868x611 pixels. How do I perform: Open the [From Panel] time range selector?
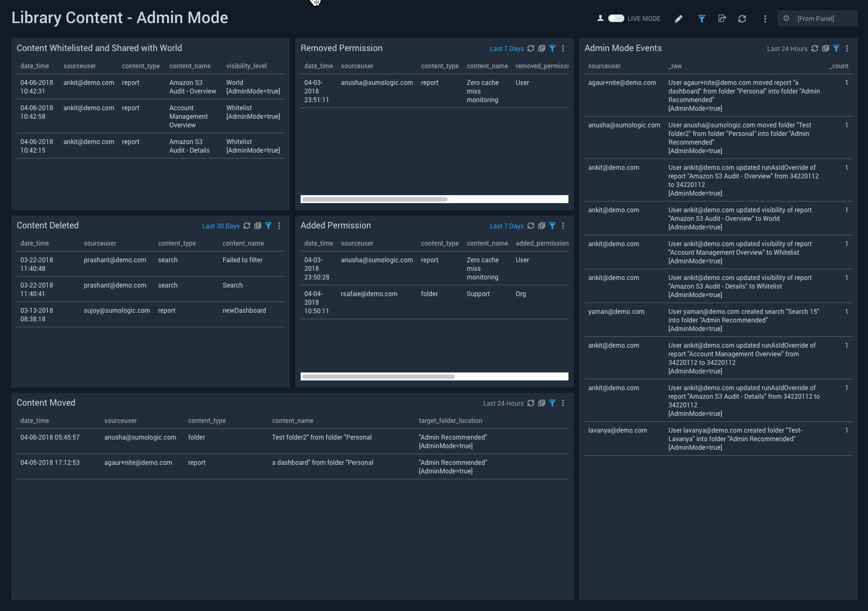click(816, 19)
